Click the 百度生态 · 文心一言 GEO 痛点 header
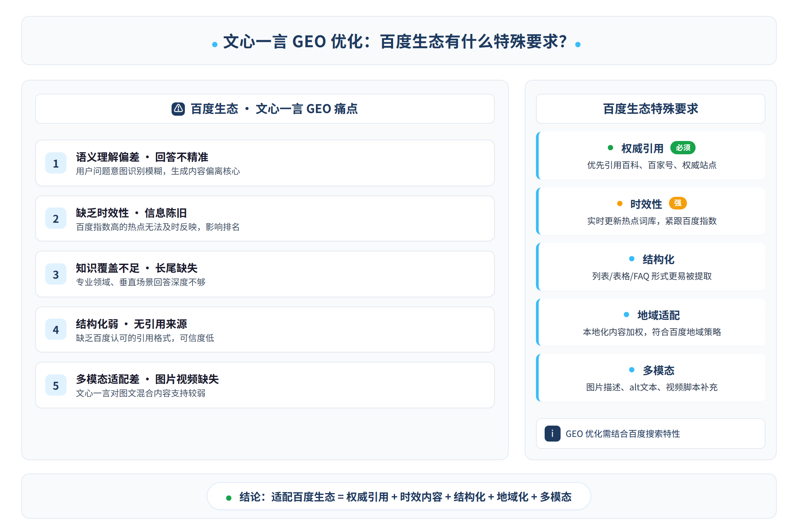 pos(265,109)
